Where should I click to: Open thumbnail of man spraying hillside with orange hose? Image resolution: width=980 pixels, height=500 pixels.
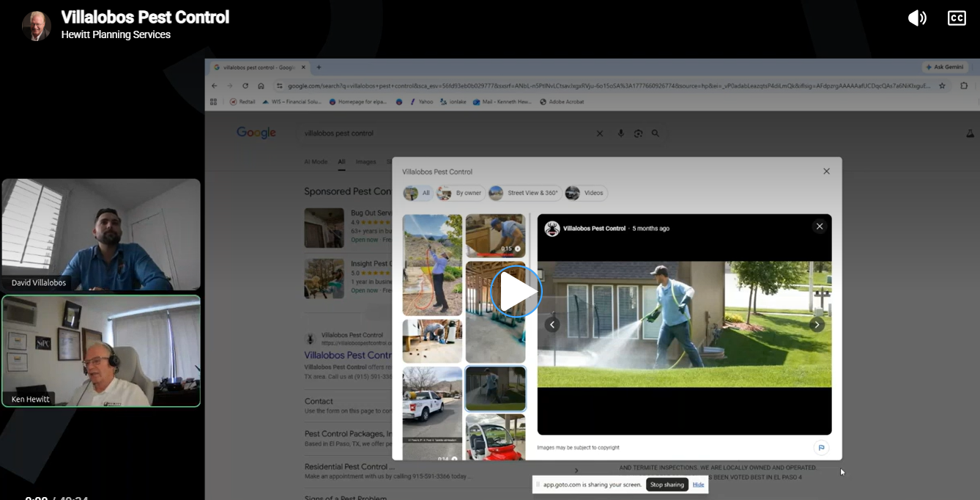[432, 265]
